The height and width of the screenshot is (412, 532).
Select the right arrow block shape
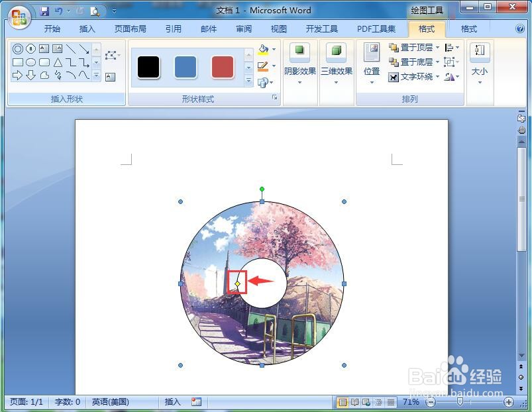(x=17, y=75)
